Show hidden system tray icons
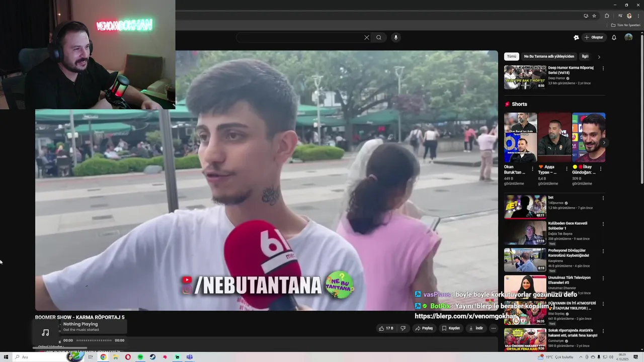Image resolution: width=644 pixels, height=362 pixels. click(x=581, y=357)
